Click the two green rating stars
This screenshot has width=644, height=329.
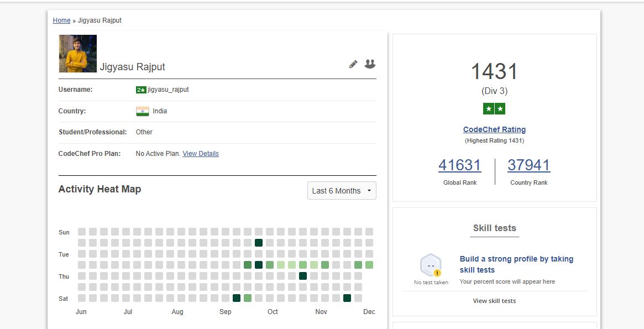point(494,109)
